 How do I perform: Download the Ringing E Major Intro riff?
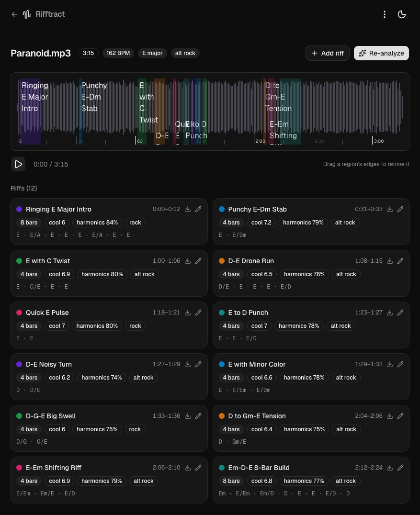click(188, 209)
